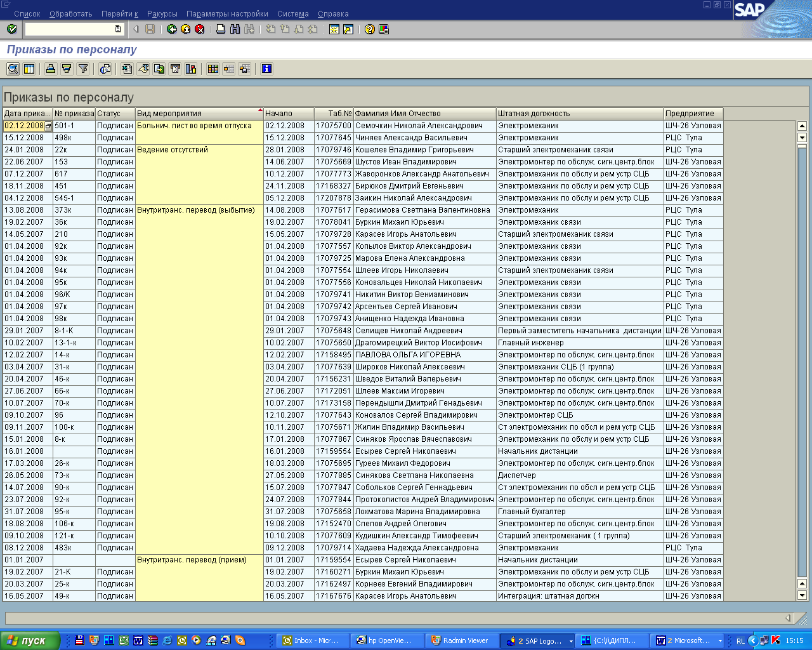
Task: Click the Set filter funnel icon
Action: [x=83, y=69]
